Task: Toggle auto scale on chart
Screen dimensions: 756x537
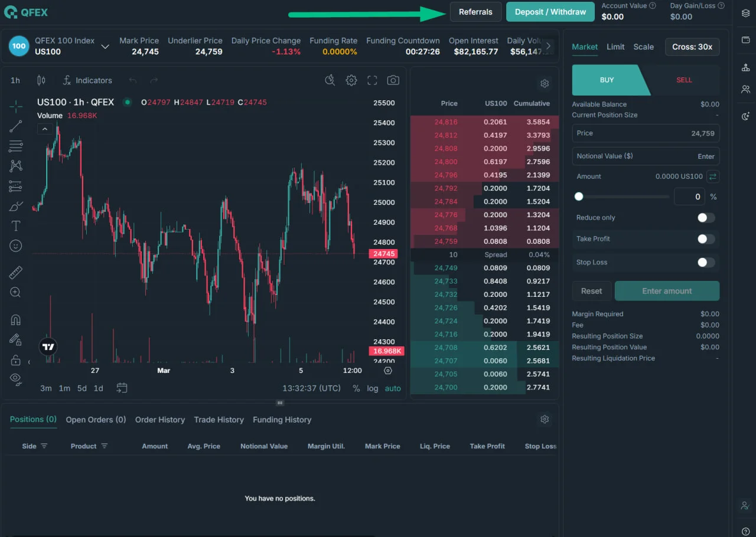Action: pyautogui.click(x=393, y=388)
